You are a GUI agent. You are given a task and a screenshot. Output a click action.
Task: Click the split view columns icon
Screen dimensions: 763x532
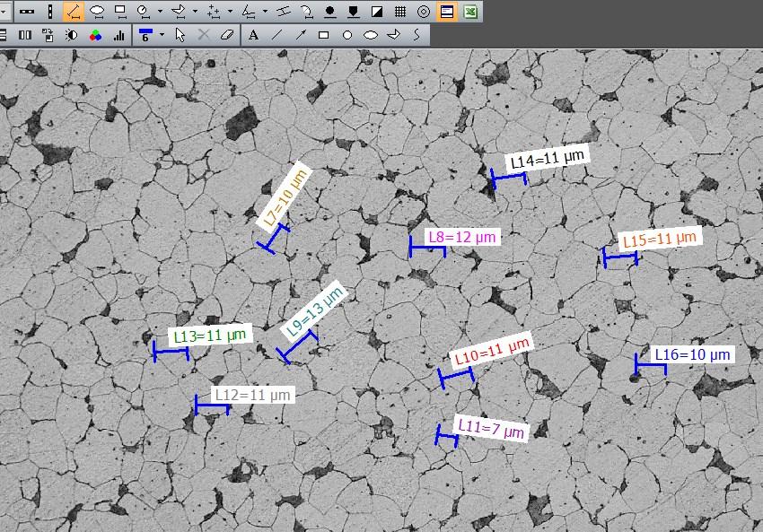(x=25, y=35)
